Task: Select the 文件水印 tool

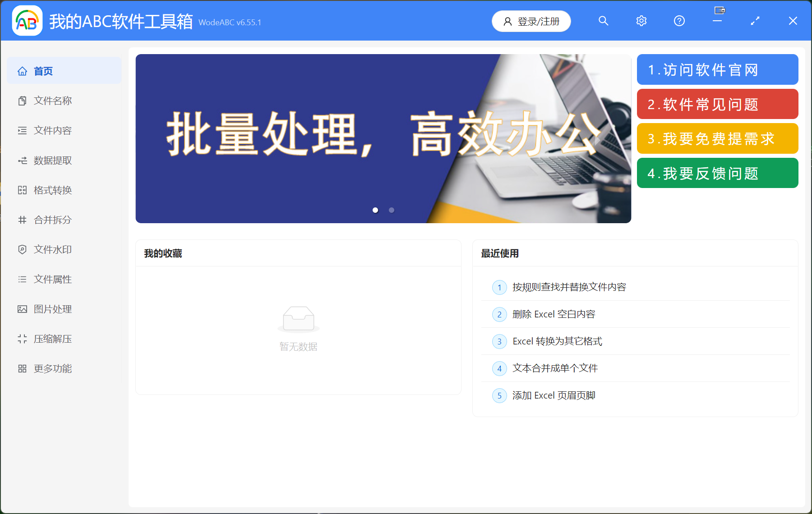Action: coord(52,249)
